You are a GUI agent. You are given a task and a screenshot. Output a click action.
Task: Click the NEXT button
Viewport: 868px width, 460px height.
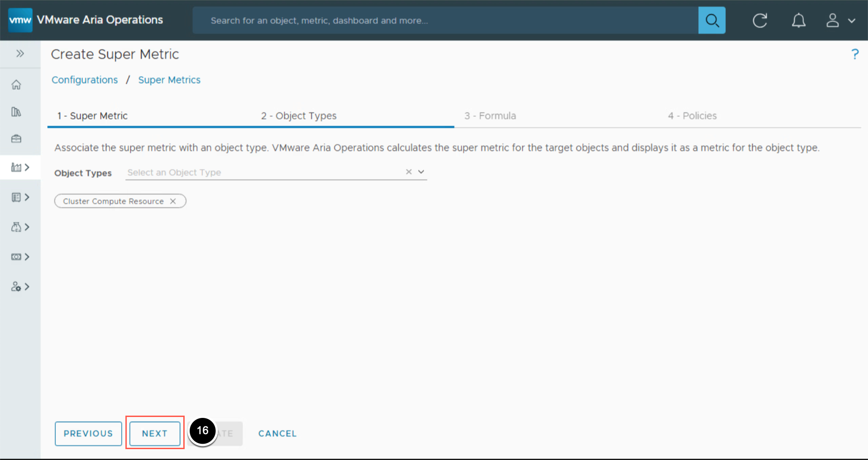pyautogui.click(x=155, y=433)
